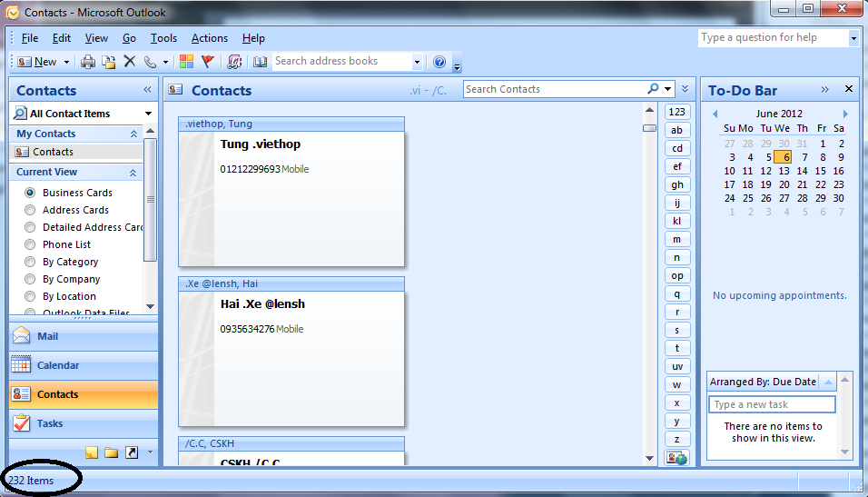Open Shortcuts icon in navigation pane
This screenshot has width=868, height=497.
(x=132, y=452)
